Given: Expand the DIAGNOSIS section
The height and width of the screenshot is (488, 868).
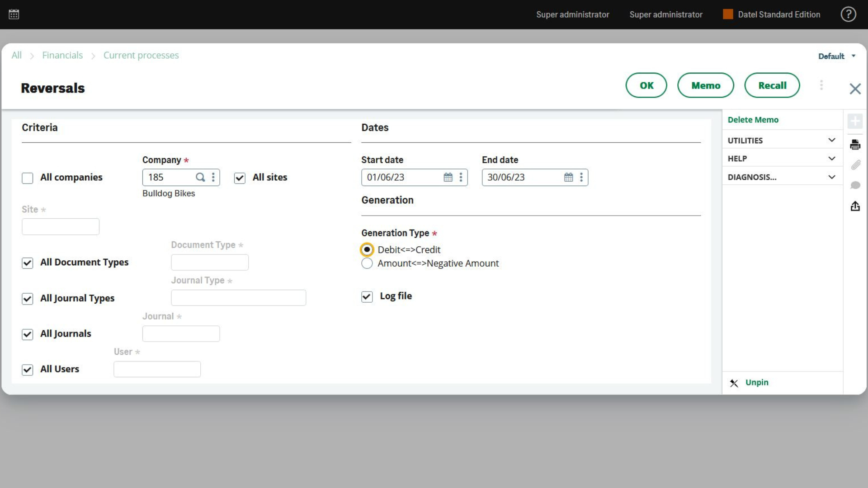Looking at the screenshot, I should pyautogui.click(x=831, y=177).
